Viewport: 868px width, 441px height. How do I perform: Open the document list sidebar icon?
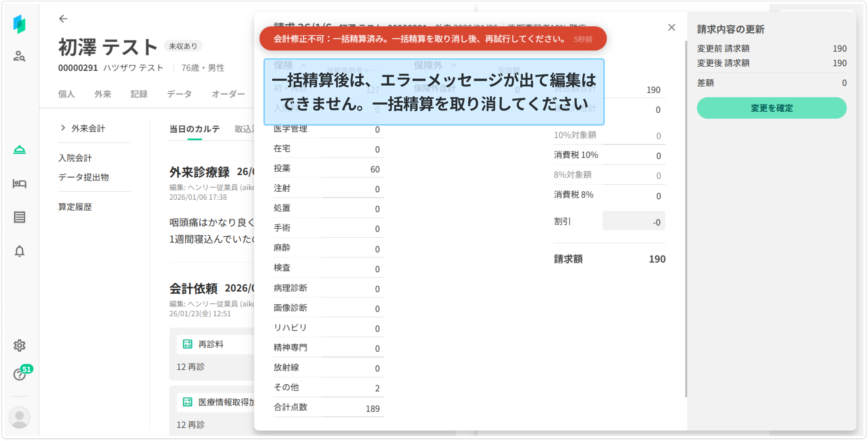19,217
